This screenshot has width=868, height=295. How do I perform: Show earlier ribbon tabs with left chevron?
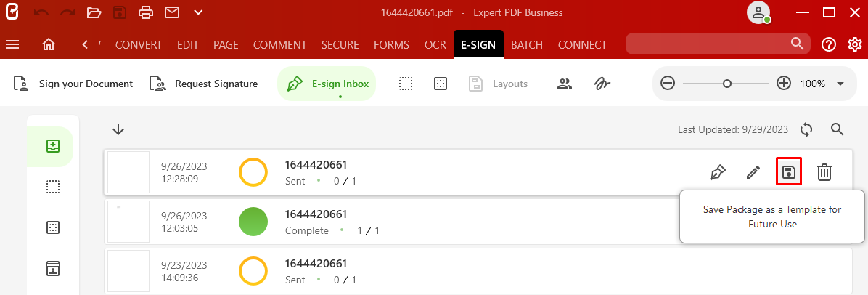click(85, 44)
